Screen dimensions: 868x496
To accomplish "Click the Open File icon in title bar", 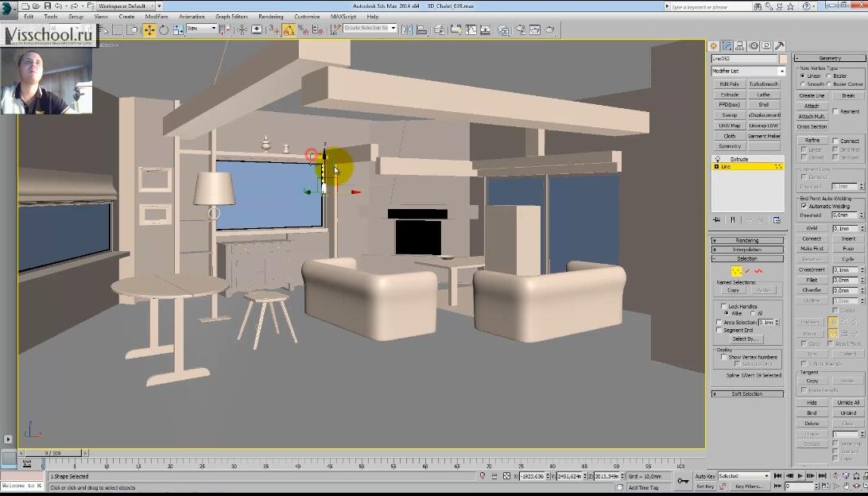I will pos(36,6).
